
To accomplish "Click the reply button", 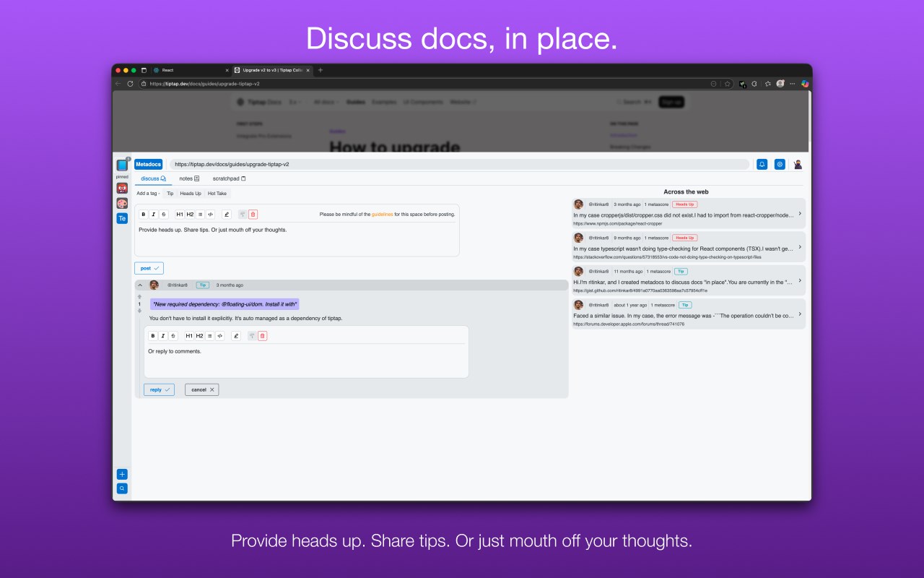I will pos(159,389).
